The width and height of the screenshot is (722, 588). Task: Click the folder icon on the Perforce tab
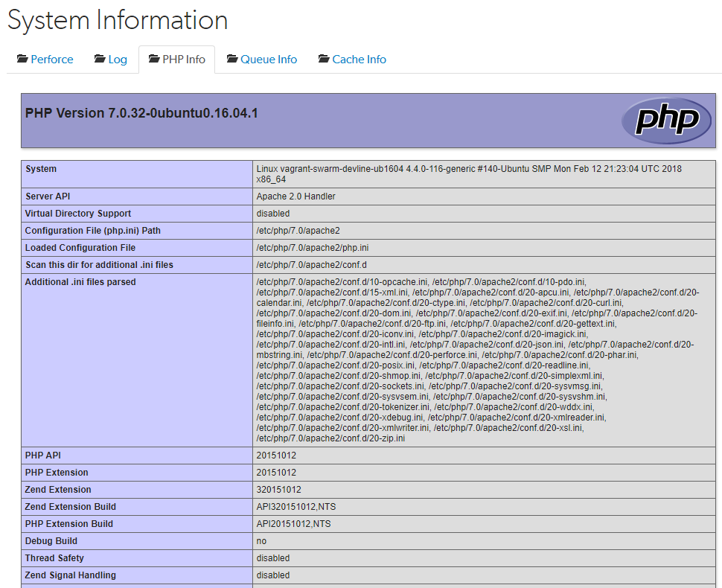(x=23, y=59)
